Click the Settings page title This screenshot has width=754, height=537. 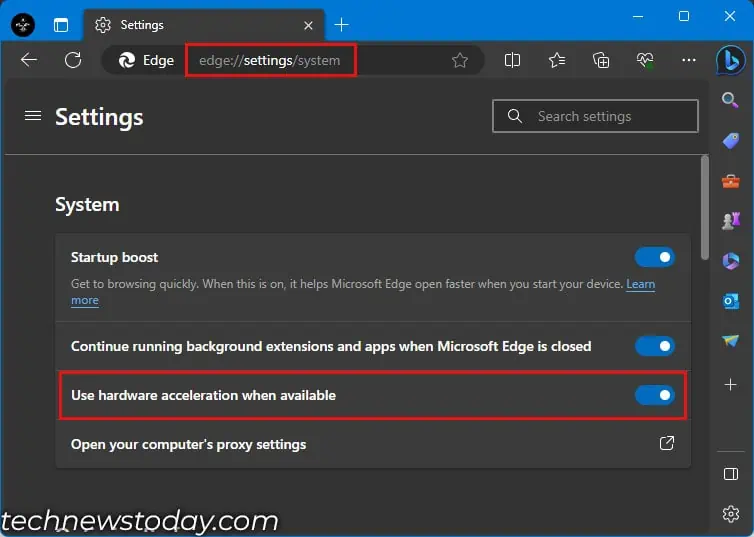click(99, 117)
